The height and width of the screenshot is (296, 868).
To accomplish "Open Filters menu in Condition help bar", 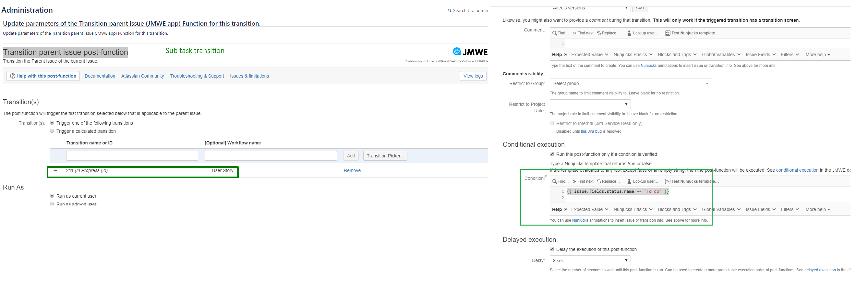I will pos(790,209).
